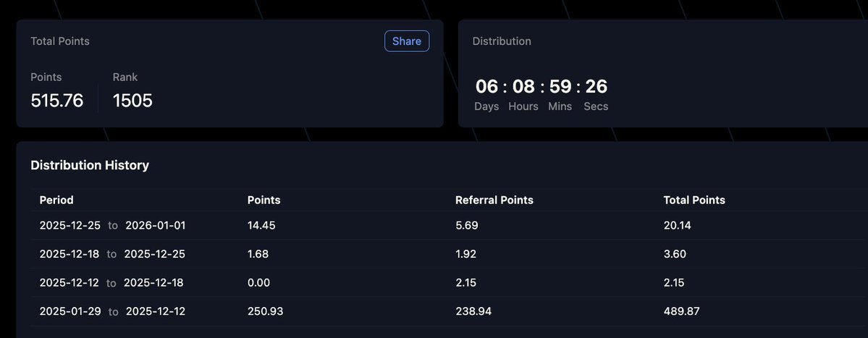Click the countdown Days value 06
Image resolution: width=868 pixels, height=338 pixels.
(x=486, y=87)
